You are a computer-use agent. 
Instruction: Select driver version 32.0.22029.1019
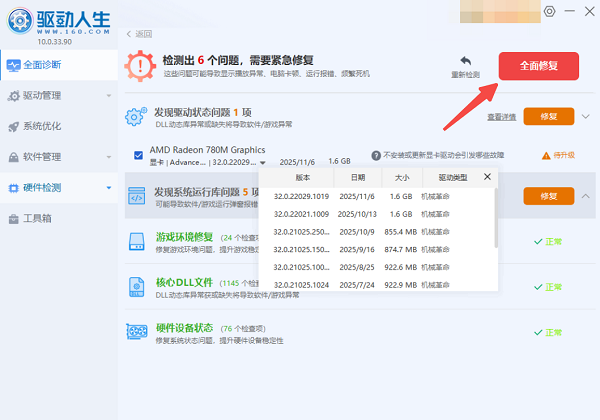(x=377, y=197)
